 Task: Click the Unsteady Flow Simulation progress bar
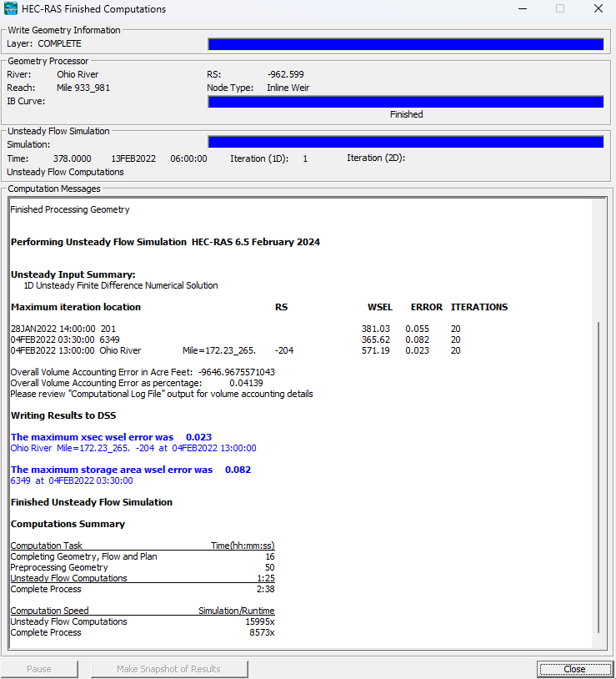click(x=406, y=142)
